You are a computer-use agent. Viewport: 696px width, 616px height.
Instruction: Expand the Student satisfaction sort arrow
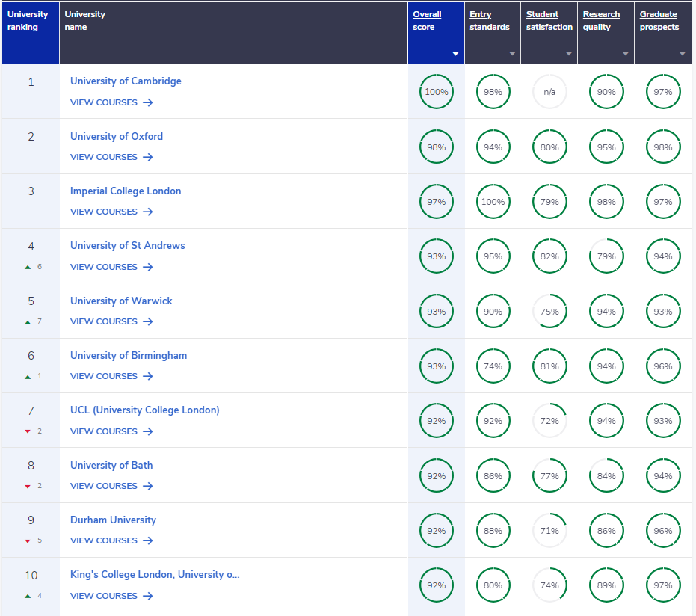pyautogui.click(x=569, y=54)
